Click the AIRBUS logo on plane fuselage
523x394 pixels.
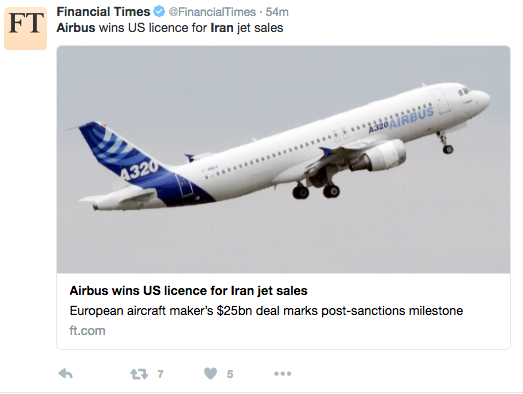(411, 118)
